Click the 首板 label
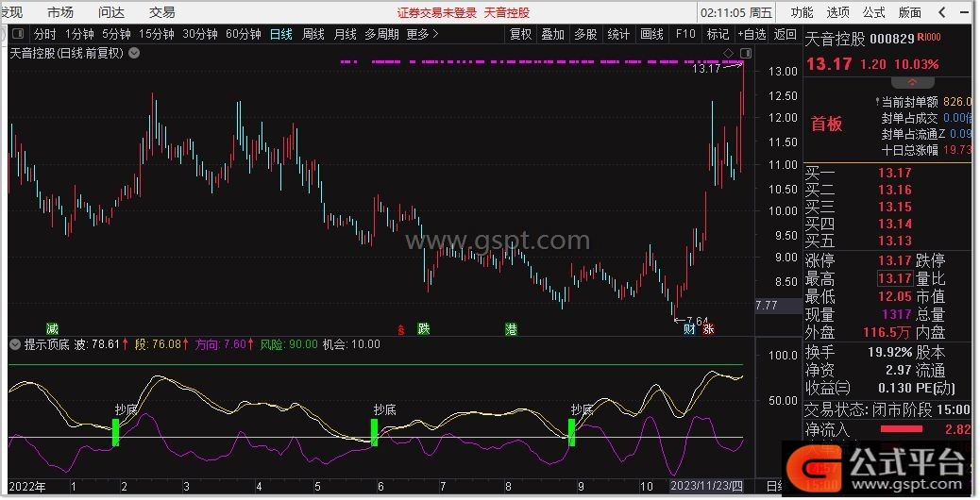The width and height of the screenshot is (980, 500). (826, 124)
